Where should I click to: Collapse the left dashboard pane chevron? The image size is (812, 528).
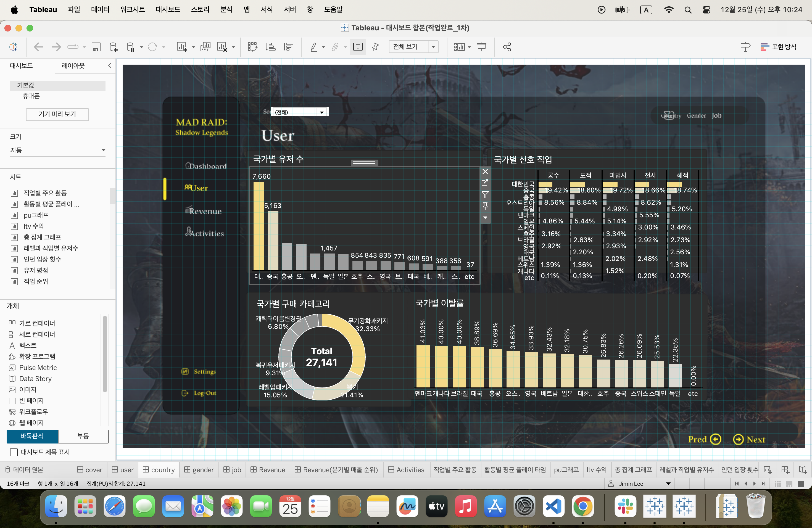coord(110,65)
